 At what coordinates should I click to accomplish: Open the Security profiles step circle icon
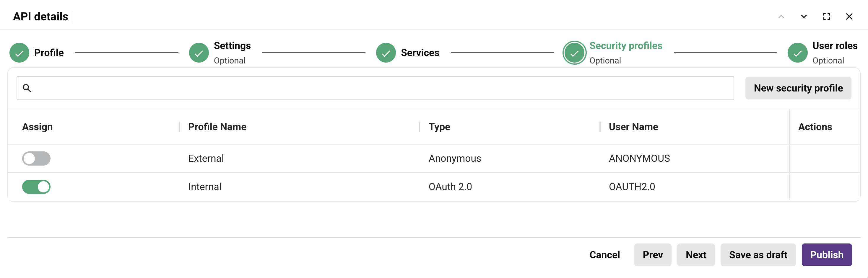(x=574, y=53)
